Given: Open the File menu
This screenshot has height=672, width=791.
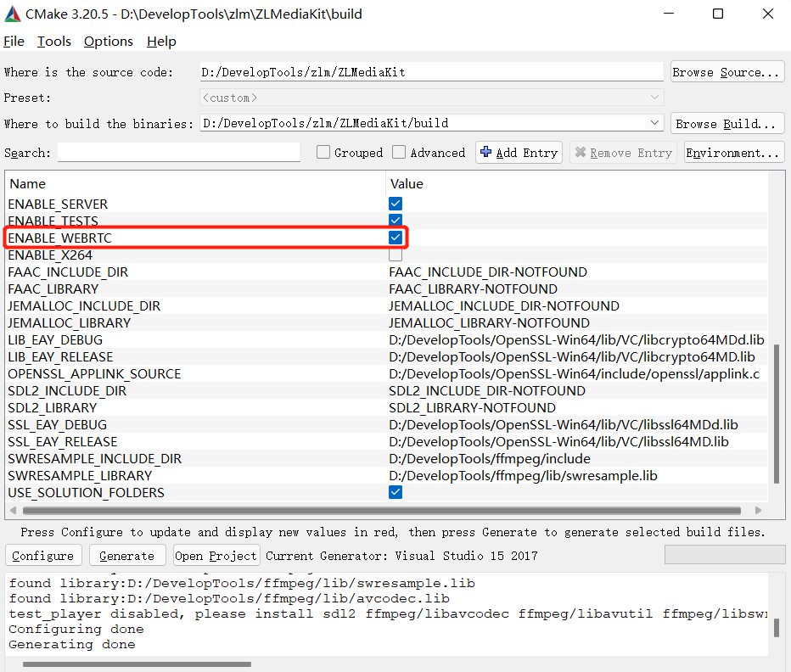Looking at the screenshot, I should [14, 42].
